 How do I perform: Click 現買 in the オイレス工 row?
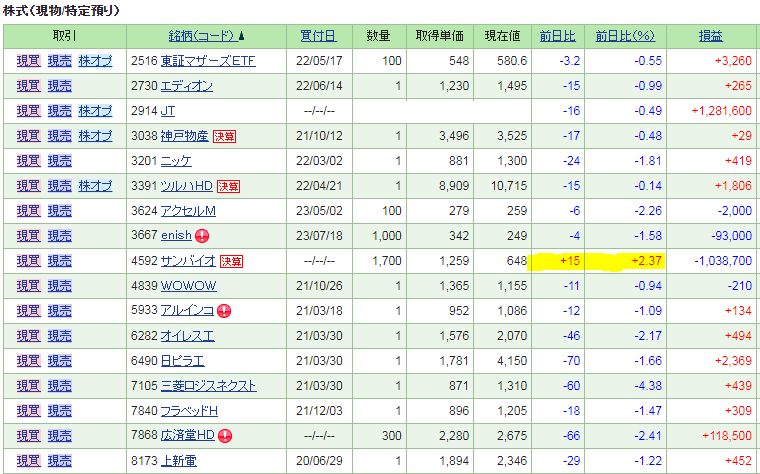click(x=29, y=336)
